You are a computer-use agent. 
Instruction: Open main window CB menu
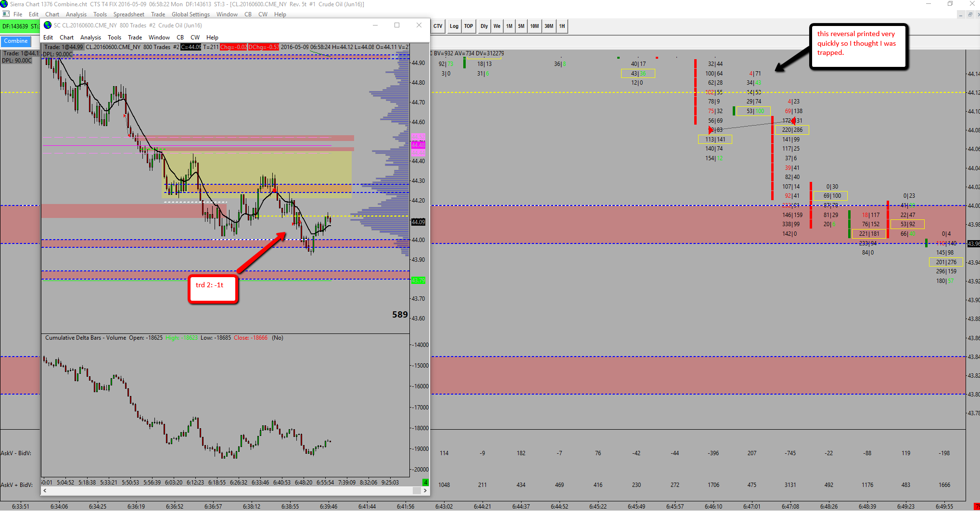click(x=248, y=14)
